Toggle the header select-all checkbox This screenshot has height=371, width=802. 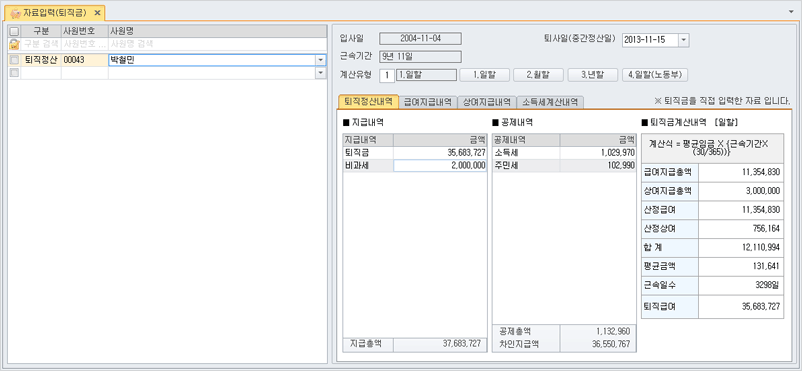point(14,31)
